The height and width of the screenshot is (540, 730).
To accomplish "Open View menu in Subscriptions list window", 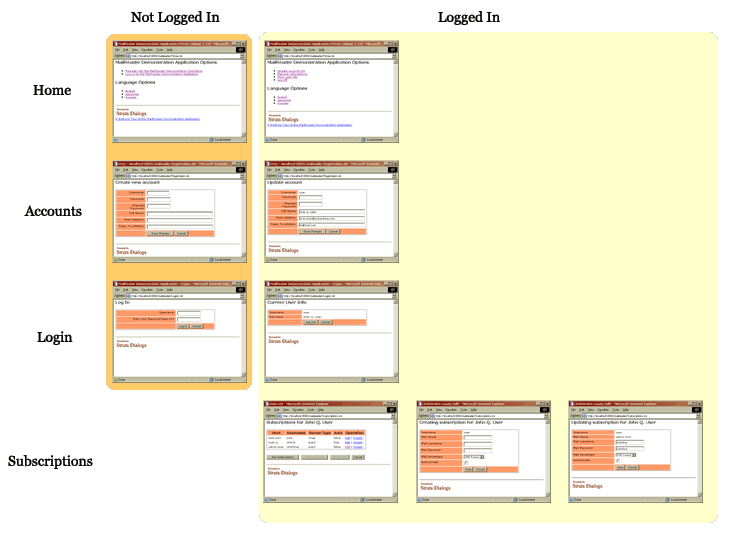I will coord(286,410).
